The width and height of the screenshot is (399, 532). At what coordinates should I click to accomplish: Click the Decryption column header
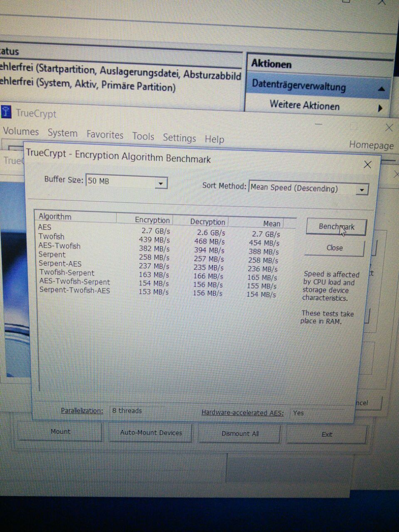pos(201,222)
